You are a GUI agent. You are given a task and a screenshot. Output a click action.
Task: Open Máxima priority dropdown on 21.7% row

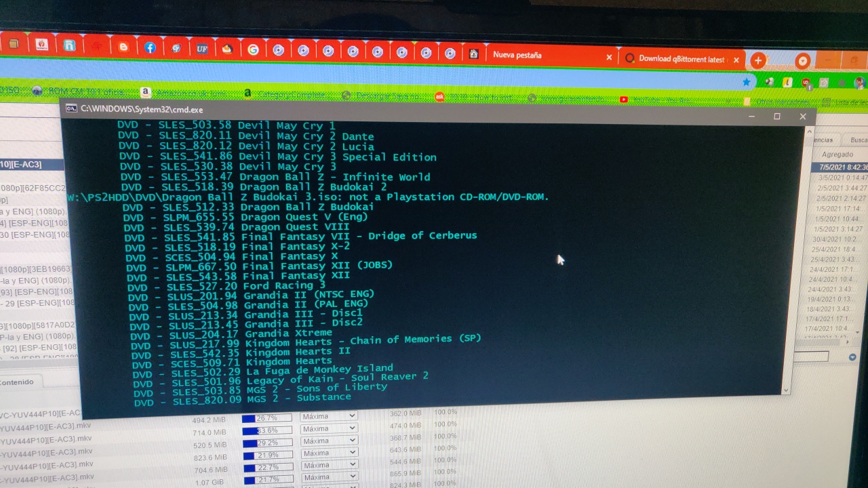click(x=329, y=478)
